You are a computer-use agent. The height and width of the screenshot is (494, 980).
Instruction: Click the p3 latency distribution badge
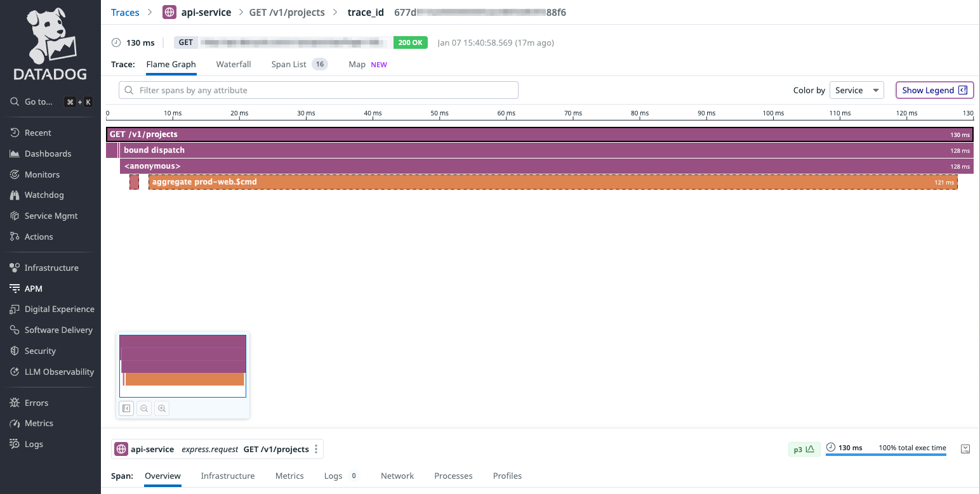pos(804,448)
